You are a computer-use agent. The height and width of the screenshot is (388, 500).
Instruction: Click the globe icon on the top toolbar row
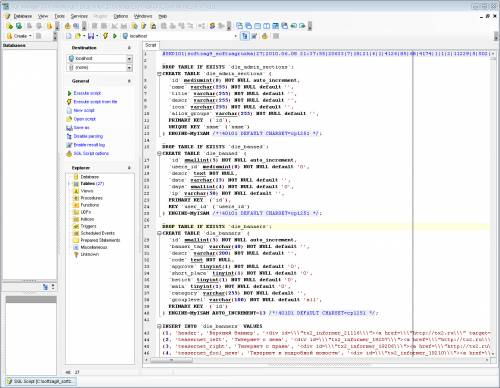pos(19,26)
